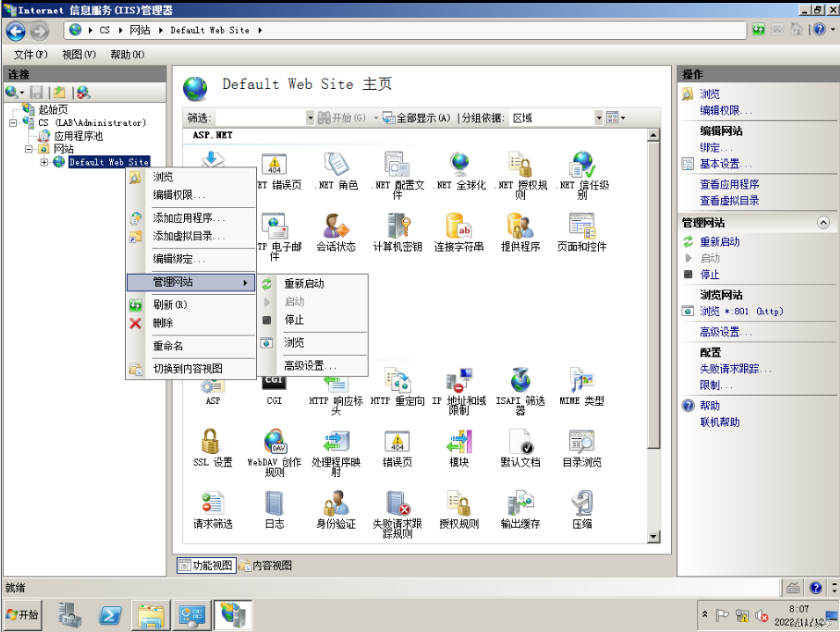The height and width of the screenshot is (632, 840).
Task: Click the 筛选 filter input field
Action: coord(261,117)
